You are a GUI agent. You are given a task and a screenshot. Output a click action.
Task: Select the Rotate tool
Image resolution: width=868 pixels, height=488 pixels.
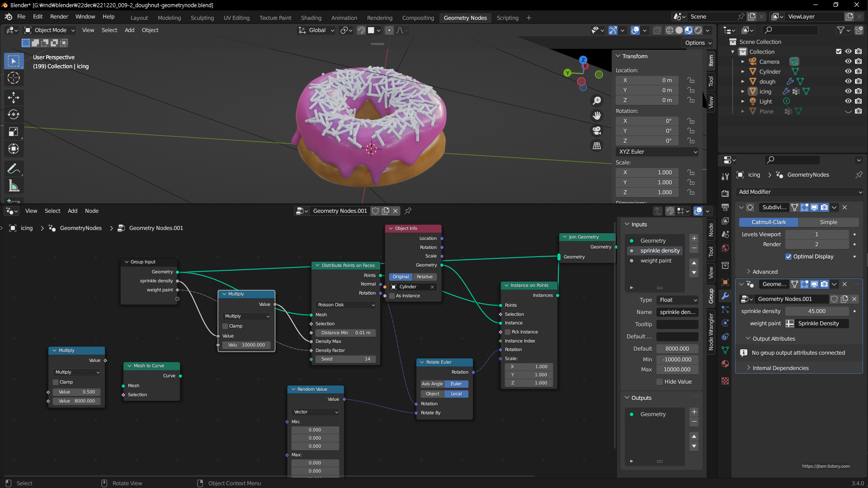point(14,114)
